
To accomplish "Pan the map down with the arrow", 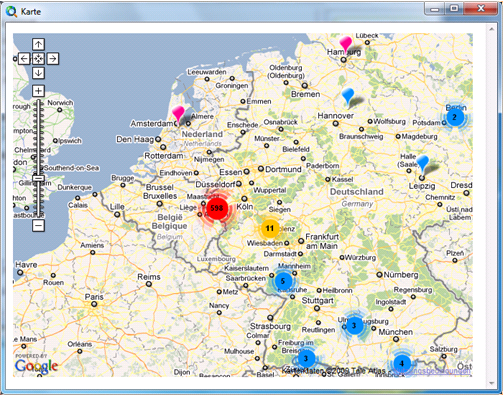I will [38, 73].
